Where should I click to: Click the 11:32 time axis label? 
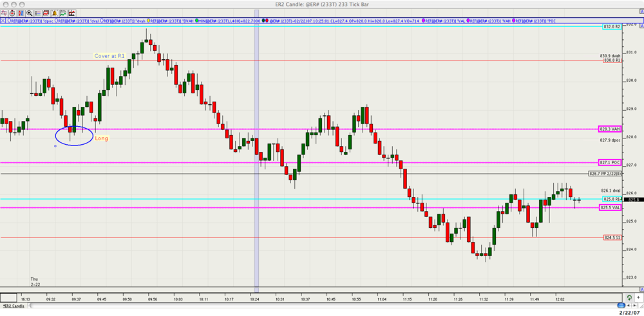click(x=484, y=299)
